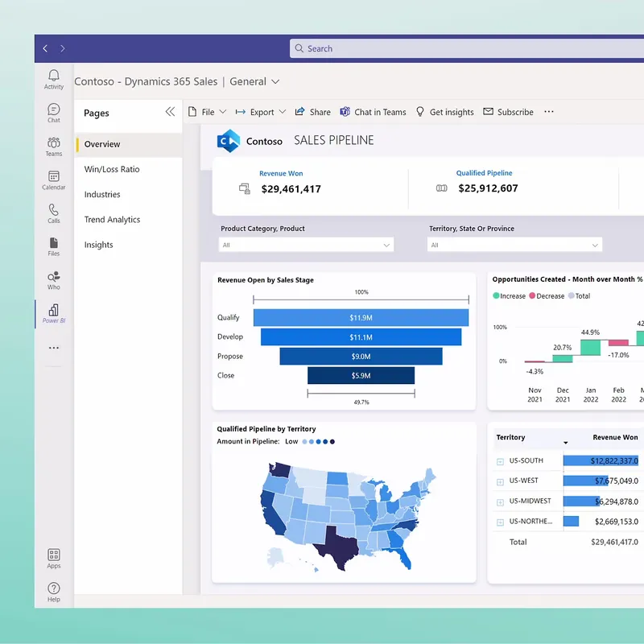Click the Close $5.9M funnel bar

(361, 375)
